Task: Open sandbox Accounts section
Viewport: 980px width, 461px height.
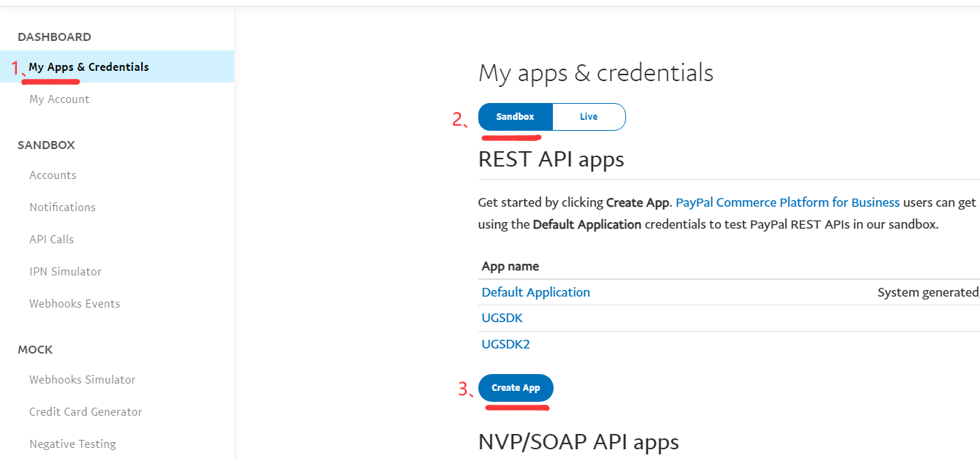Action: point(53,175)
